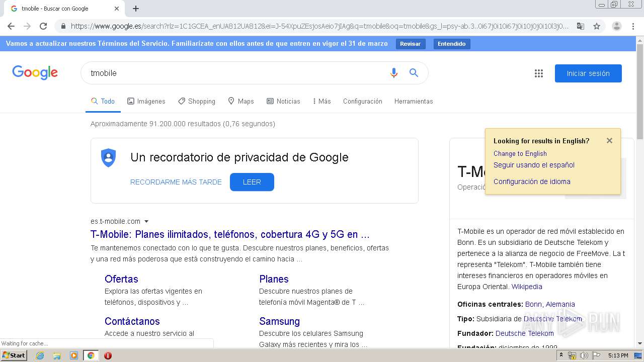
Task: Click Chrome icon in taskbar
Action: (x=91, y=355)
